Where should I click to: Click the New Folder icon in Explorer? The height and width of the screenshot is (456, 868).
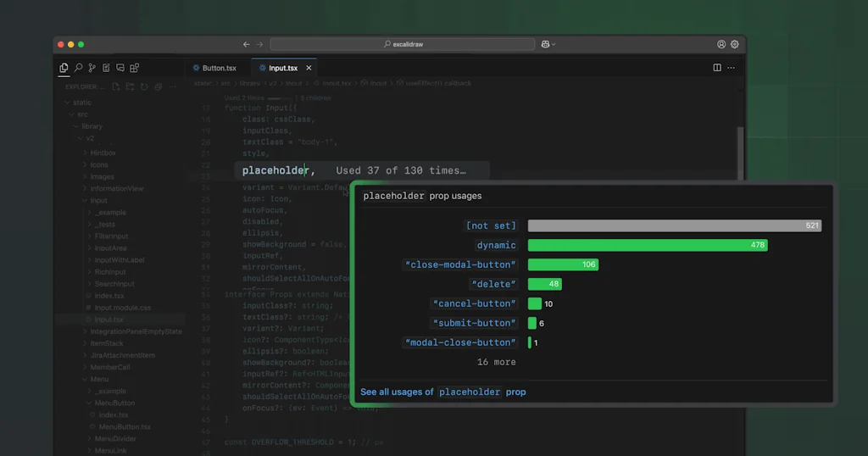click(130, 86)
